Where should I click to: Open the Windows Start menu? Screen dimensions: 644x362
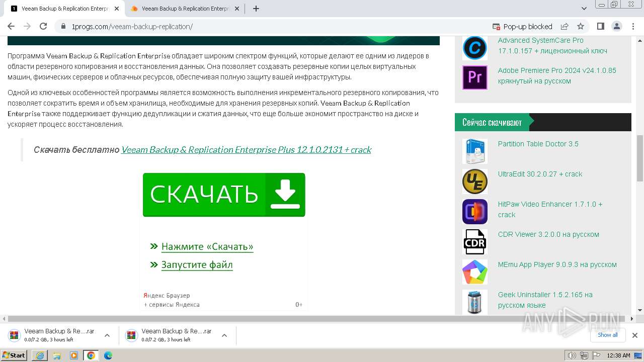pyautogui.click(x=14, y=355)
